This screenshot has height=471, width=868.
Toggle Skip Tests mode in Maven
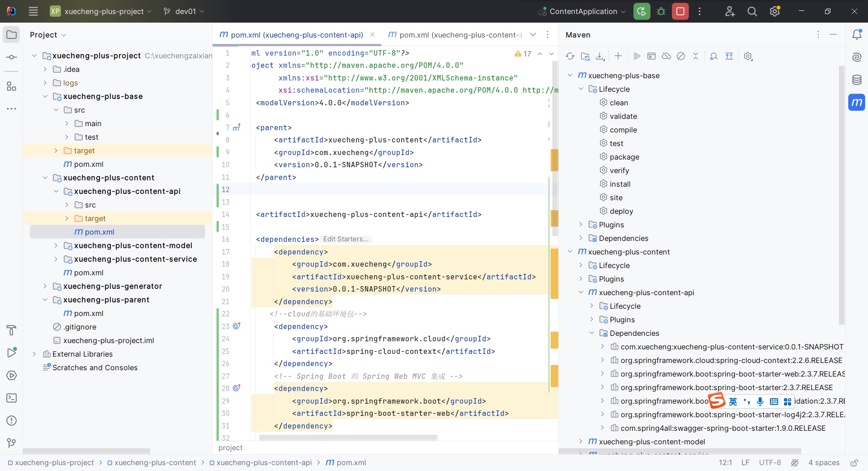click(681, 56)
